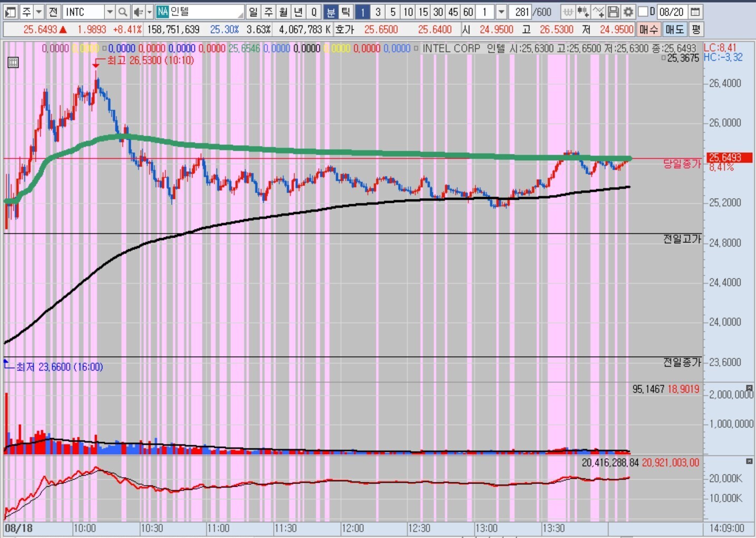This screenshot has height=538, width=756.
Task: Click the 14:09:00 clock display
Action: click(726, 528)
